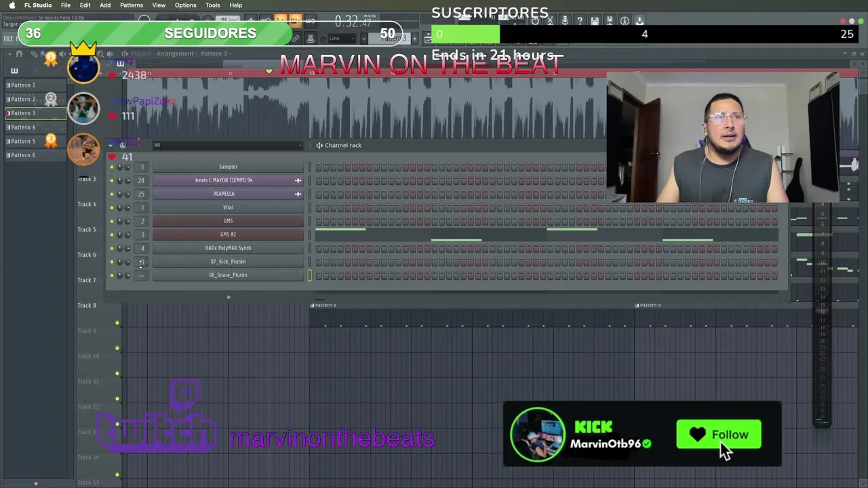The width and height of the screenshot is (868, 488).
Task: Add a new channel with plus button
Action: coord(229,297)
